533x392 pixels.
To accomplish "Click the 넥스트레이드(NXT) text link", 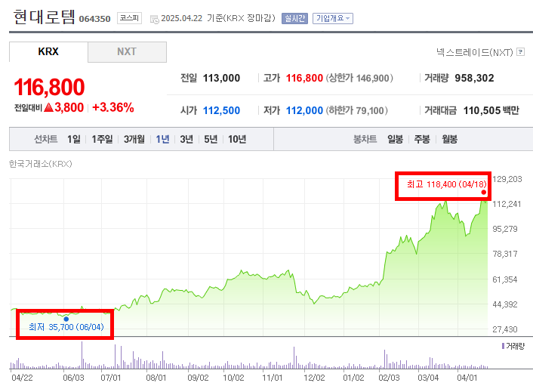I will [x=475, y=52].
